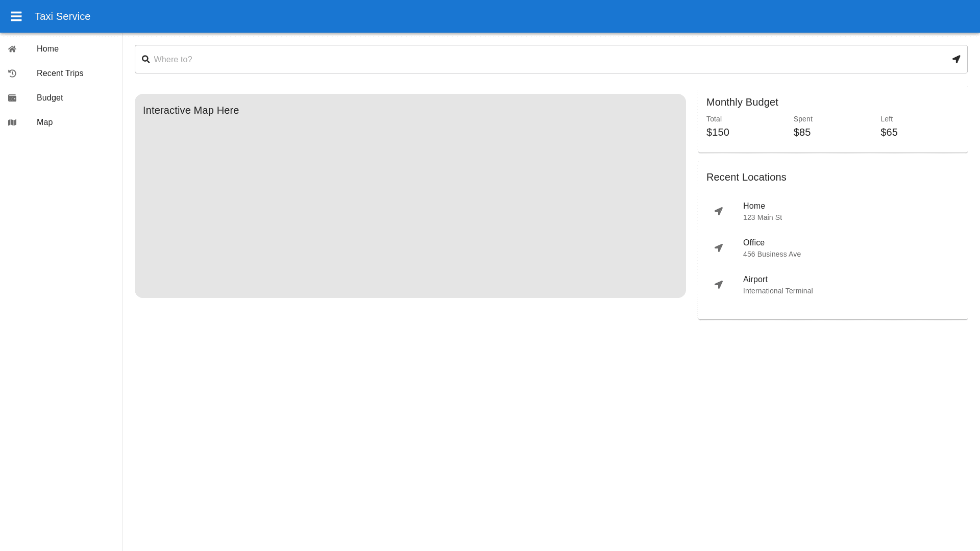This screenshot has height=551, width=980.
Task: Click the Budget wallet icon
Action: 12,98
